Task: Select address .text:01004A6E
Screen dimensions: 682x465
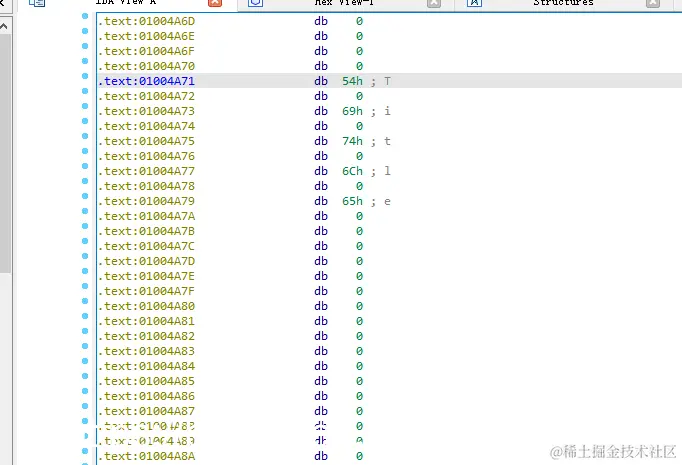Action: click(x=147, y=36)
